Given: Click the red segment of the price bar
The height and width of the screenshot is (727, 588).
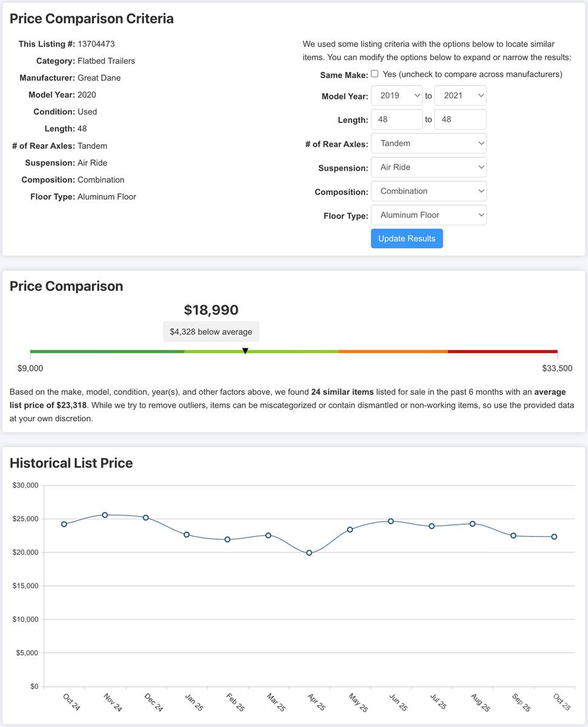Looking at the screenshot, I should tap(503, 351).
